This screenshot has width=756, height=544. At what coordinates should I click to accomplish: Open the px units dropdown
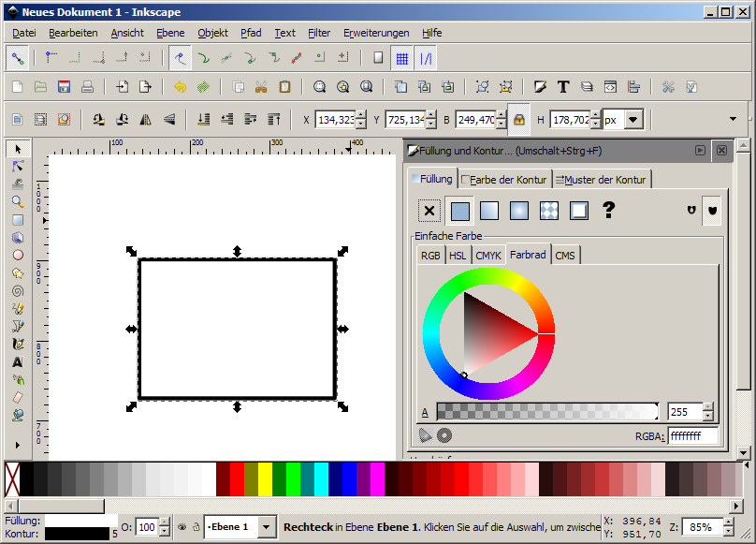[633, 120]
